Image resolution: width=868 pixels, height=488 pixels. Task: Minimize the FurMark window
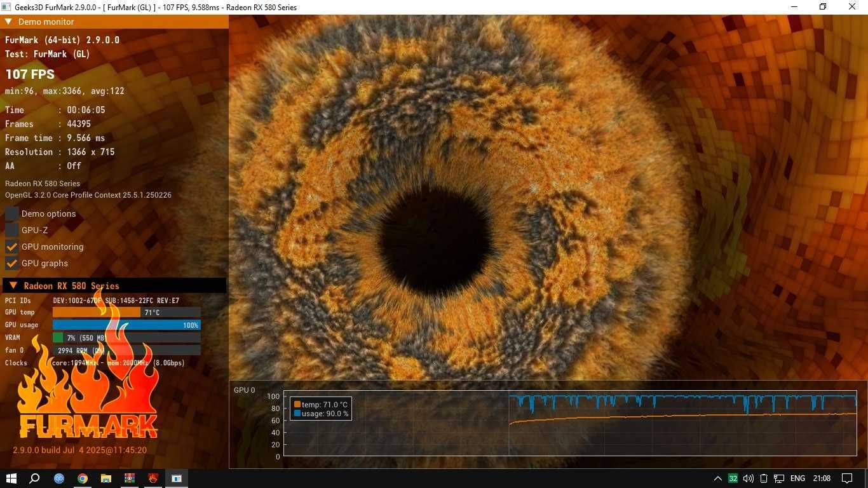[794, 7]
